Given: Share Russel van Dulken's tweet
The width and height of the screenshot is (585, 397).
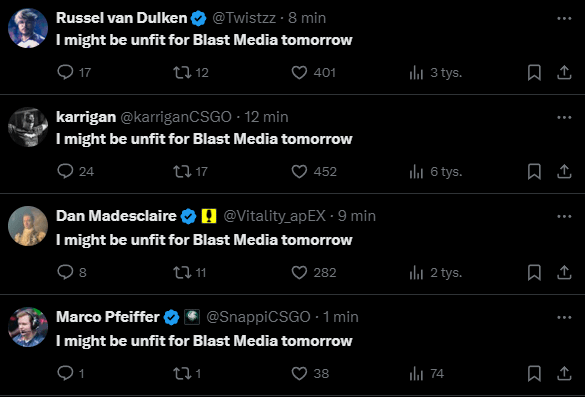Looking at the screenshot, I should 564,72.
